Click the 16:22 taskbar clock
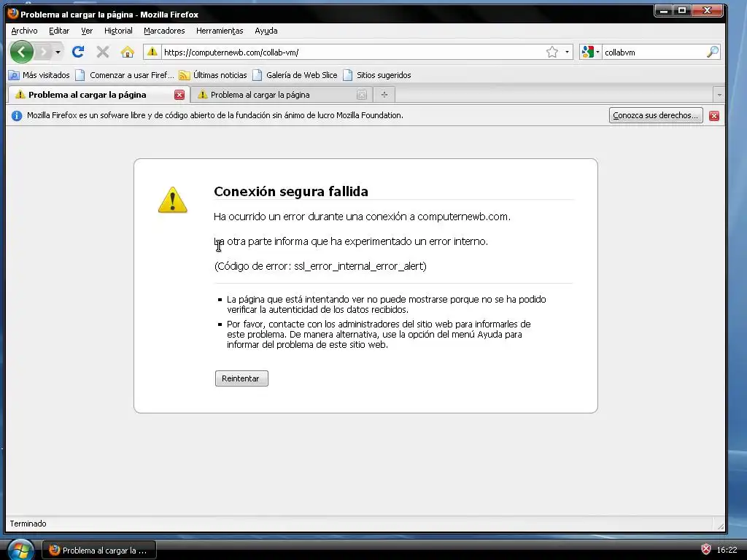Image resolution: width=747 pixels, height=560 pixels. pos(727,550)
